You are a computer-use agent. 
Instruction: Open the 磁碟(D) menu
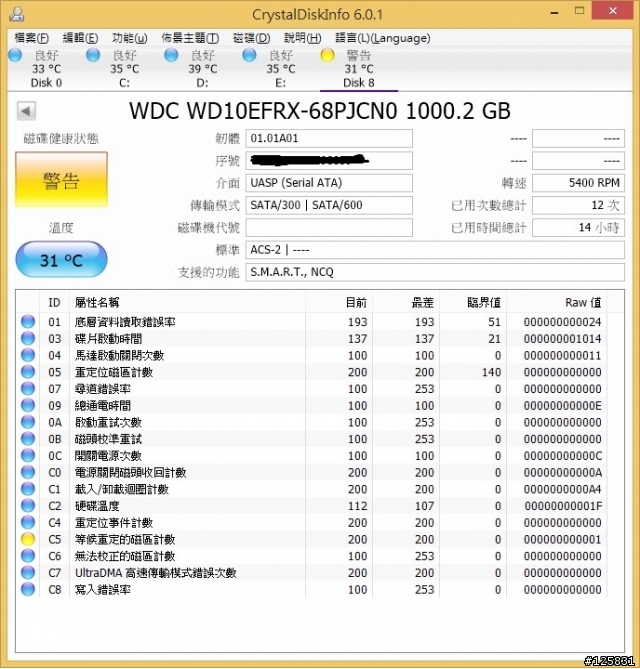tap(251, 38)
